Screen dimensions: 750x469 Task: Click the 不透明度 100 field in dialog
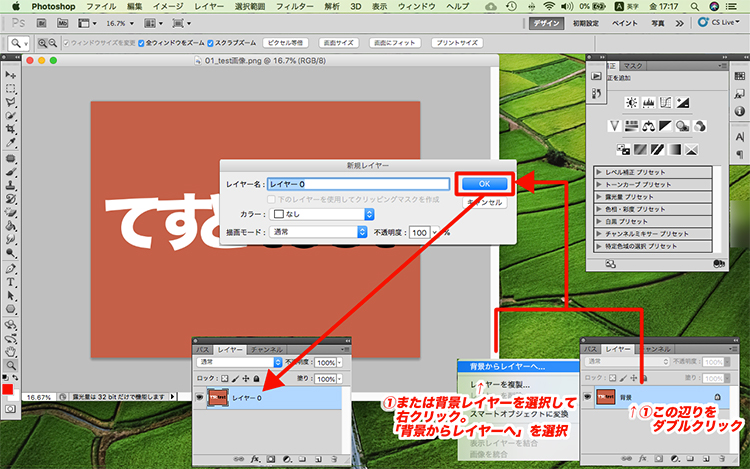[x=419, y=232]
